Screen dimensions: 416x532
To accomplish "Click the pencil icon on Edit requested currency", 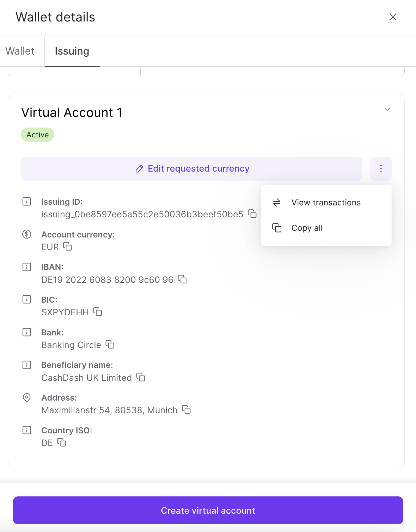I will pos(139,169).
